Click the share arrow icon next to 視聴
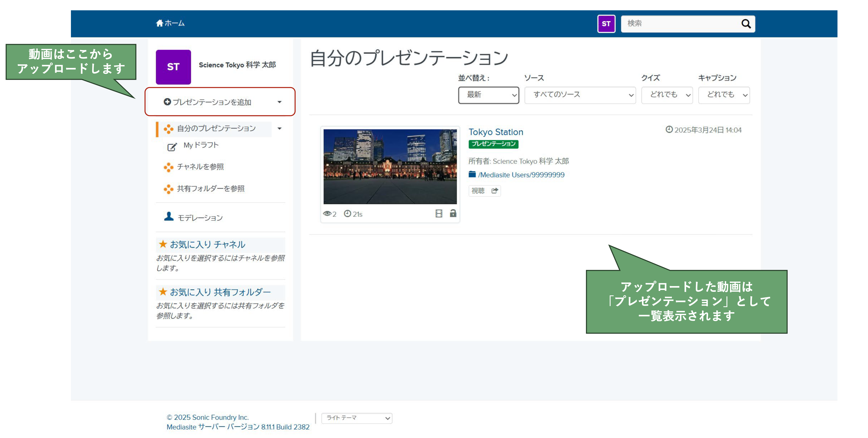Image resolution: width=868 pixels, height=438 pixels. coord(494,191)
